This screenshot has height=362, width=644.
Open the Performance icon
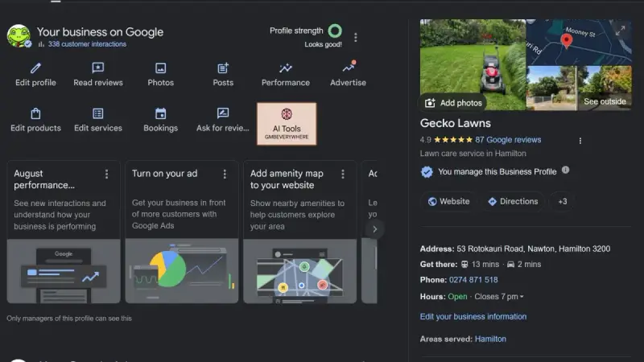coord(286,68)
